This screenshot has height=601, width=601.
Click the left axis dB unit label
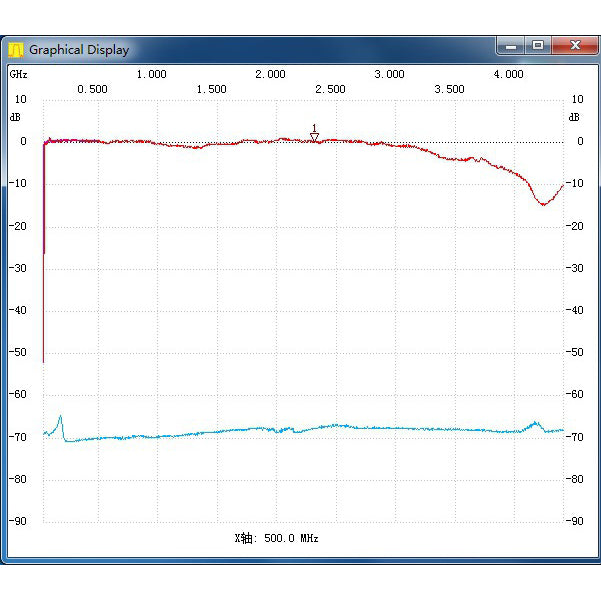click(x=15, y=117)
